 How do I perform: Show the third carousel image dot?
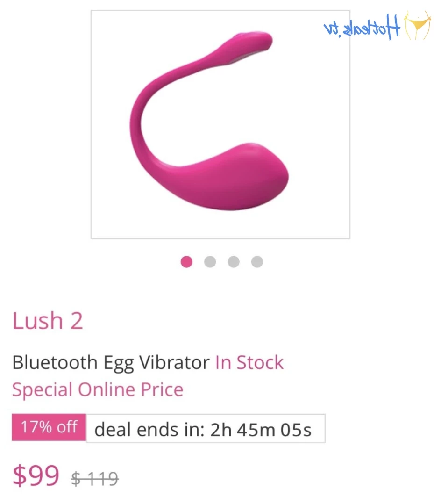(234, 262)
